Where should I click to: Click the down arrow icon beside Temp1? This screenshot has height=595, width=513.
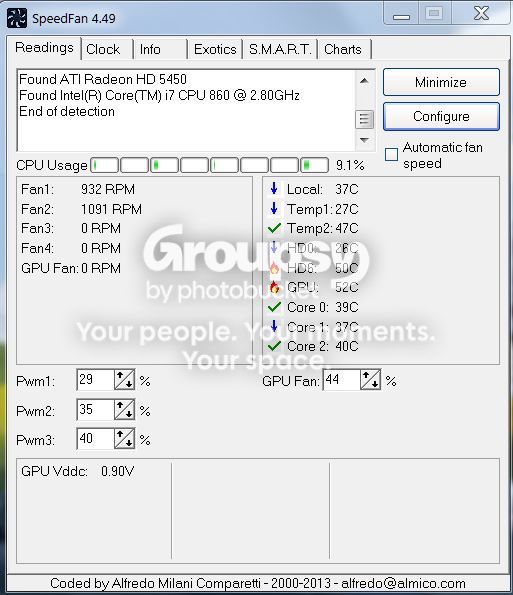[274, 208]
